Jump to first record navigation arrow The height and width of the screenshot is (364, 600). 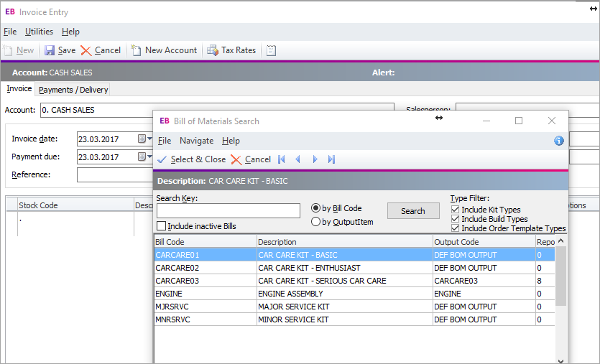pyautogui.click(x=281, y=159)
